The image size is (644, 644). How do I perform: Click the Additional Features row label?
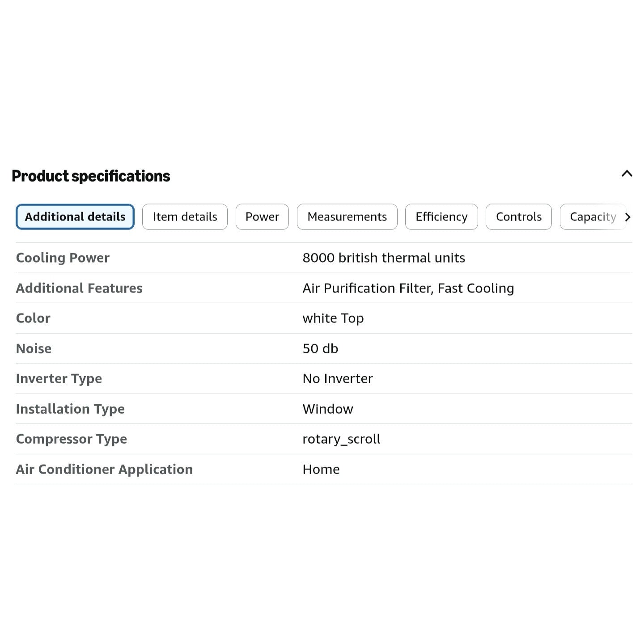pyautogui.click(x=79, y=288)
